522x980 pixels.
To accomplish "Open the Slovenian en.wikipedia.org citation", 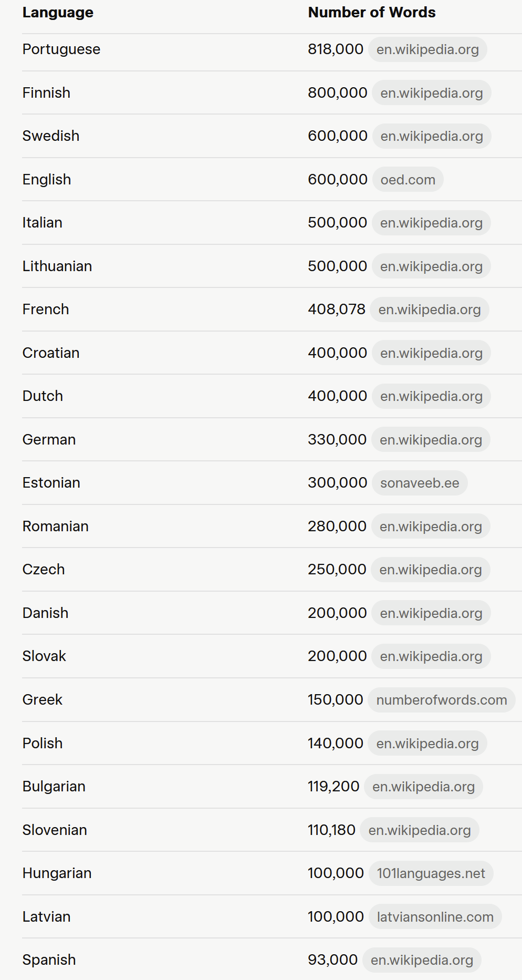I will pyautogui.click(x=419, y=830).
